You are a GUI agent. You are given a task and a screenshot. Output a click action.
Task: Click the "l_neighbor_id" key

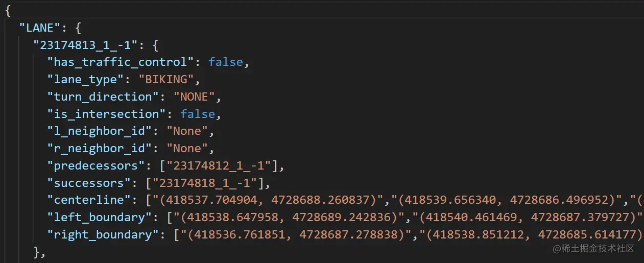click(x=100, y=131)
